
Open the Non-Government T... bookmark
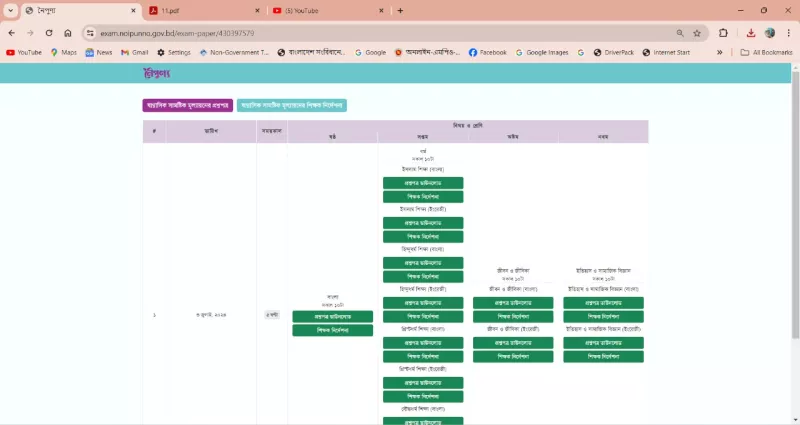[234, 52]
